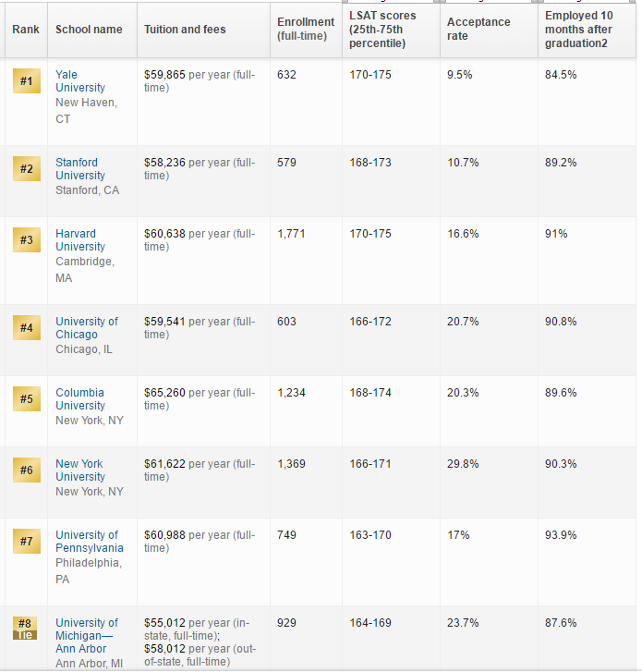
Task: Click the #8 Tie rank badge
Action: coord(26,629)
